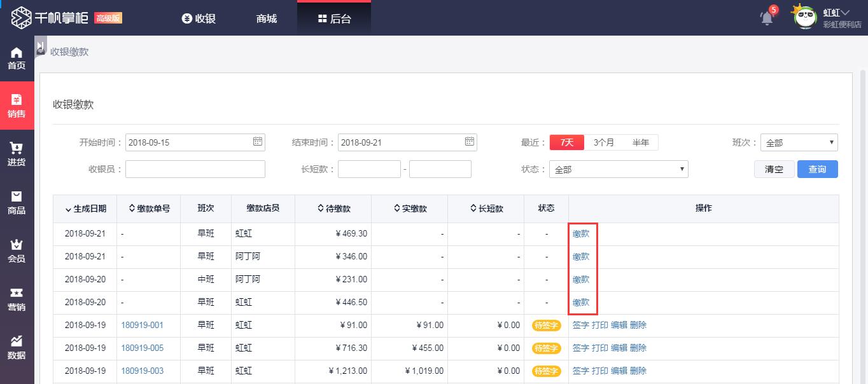The width and height of the screenshot is (868, 384).
Task: Open the 首页 home icon in sidebar
Action: pos(17,56)
